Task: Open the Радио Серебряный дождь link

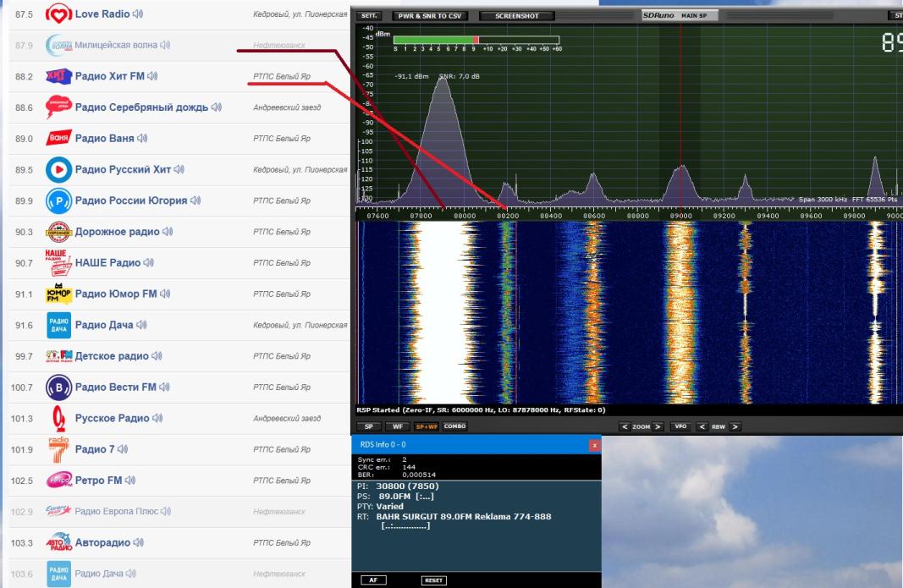Action: coord(141,107)
